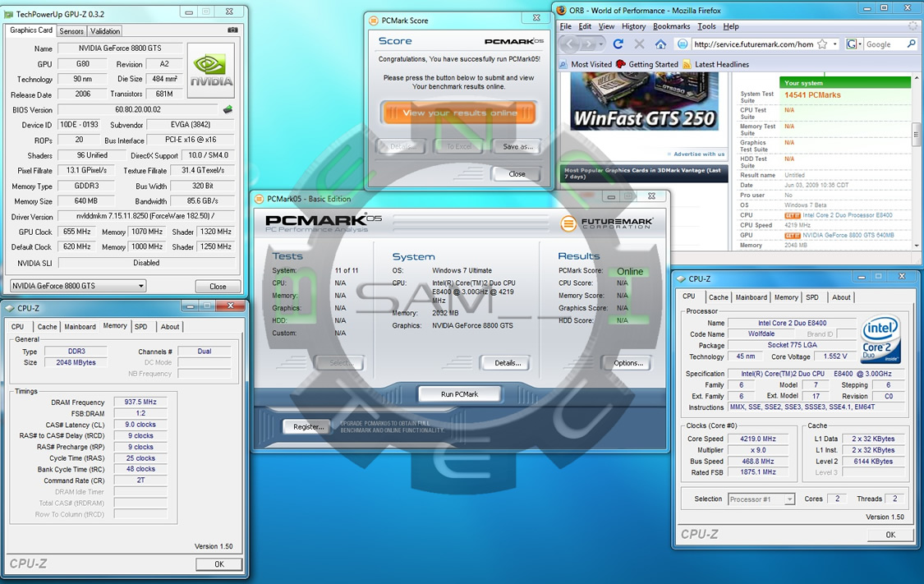The height and width of the screenshot is (584, 924).
Task: Open Firefox History menu
Action: coord(633,26)
